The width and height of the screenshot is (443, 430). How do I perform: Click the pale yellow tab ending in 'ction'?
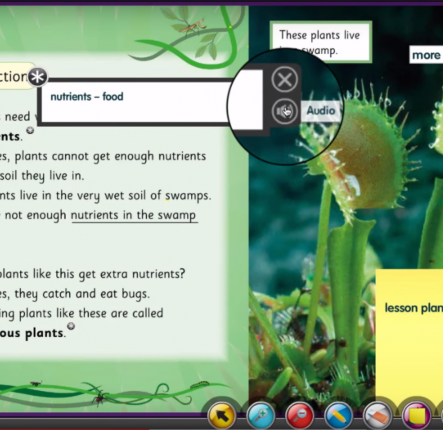(x=16, y=76)
